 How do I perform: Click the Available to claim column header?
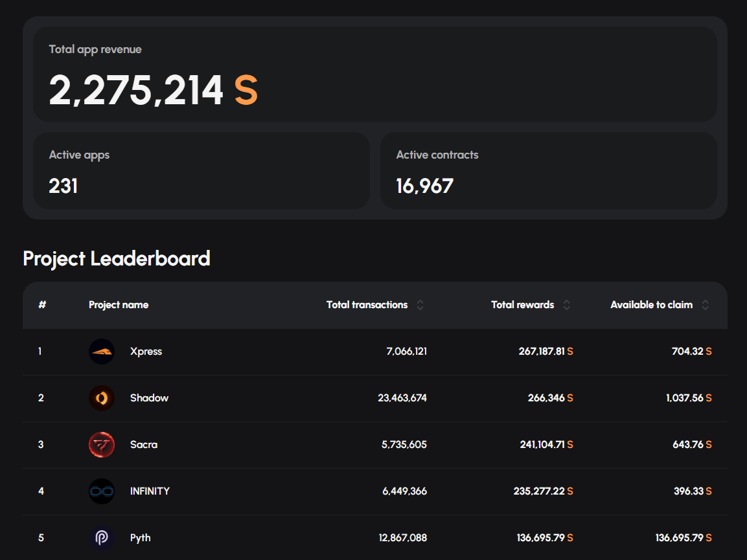click(x=652, y=305)
